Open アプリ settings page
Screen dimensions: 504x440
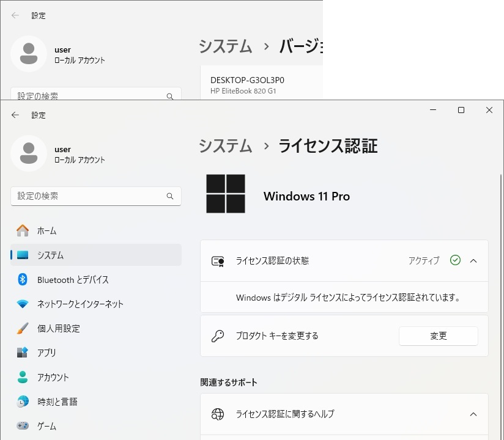coord(96,353)
